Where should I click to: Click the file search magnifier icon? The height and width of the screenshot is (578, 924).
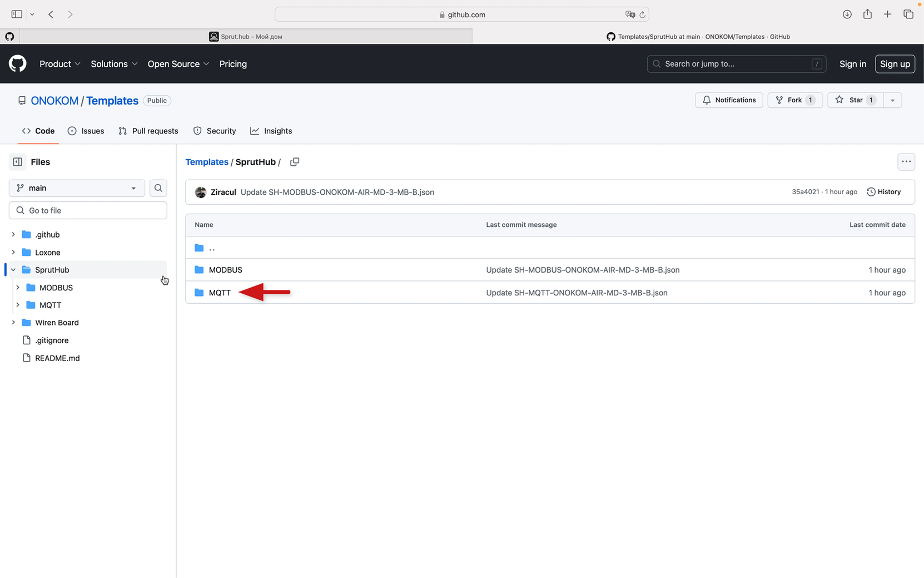[x=158, y=188]
